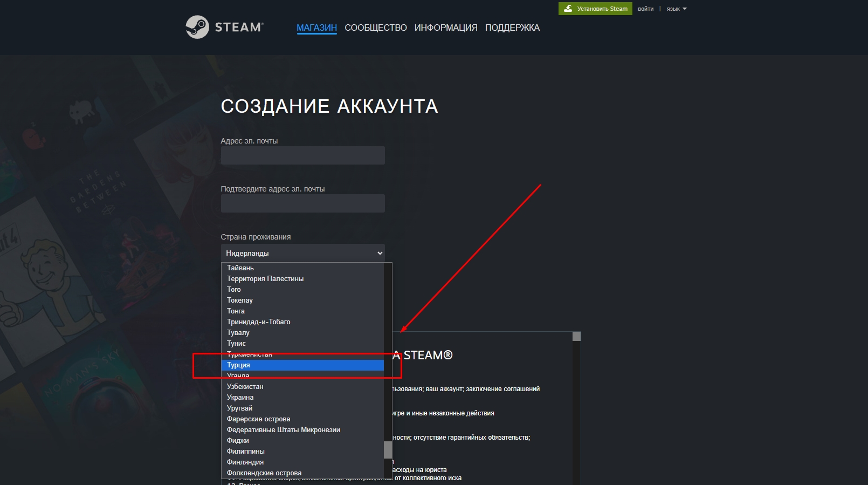Click the Steam logo
Viewport: 868px width, 485px height.
[x=224, y=27]
